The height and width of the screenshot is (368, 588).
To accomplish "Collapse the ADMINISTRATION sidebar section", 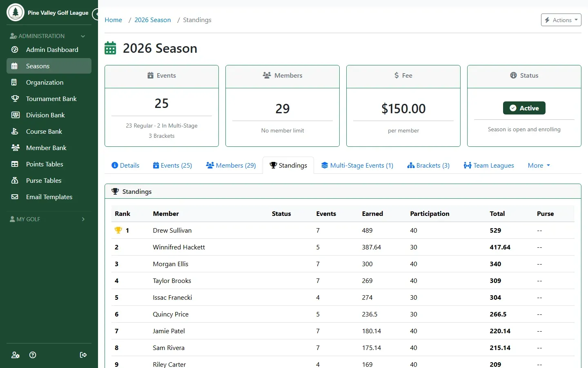I will 49,36.
